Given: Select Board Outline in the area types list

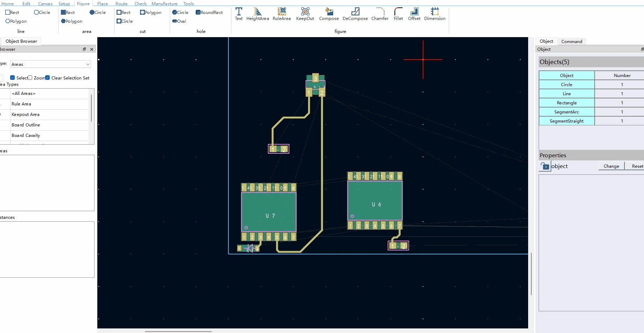Looking at the screenshot, I should (x=26, y=125).
